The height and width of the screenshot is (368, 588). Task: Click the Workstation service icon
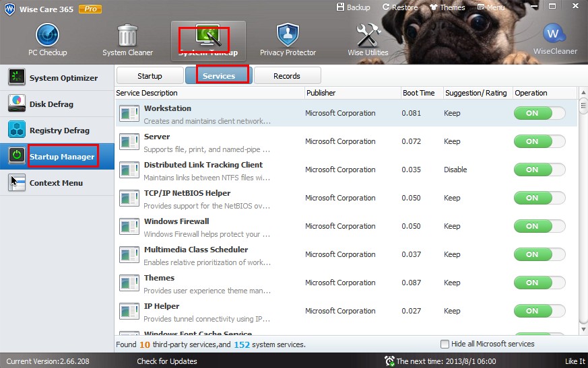coord(129,113)
